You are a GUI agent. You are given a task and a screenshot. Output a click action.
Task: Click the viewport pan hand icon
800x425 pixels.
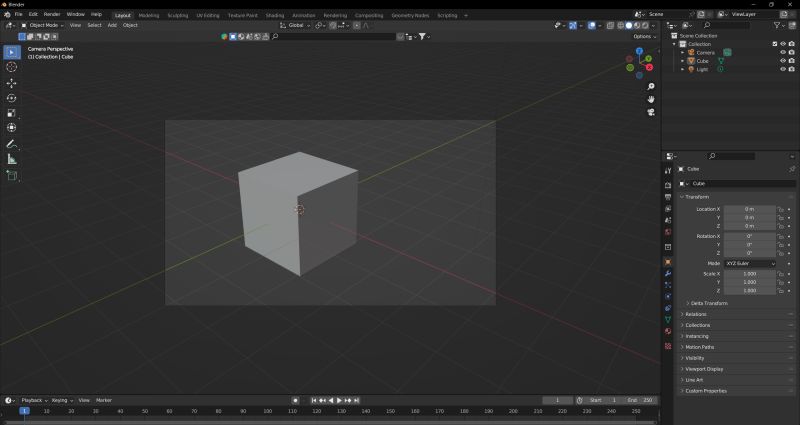(x=651, y=99)
